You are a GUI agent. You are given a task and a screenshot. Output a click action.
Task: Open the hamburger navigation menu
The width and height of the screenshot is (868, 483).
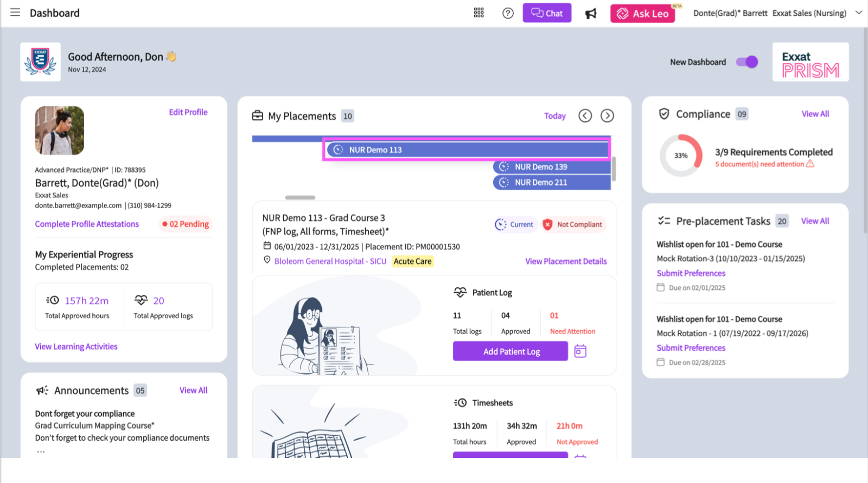[15, 12]
